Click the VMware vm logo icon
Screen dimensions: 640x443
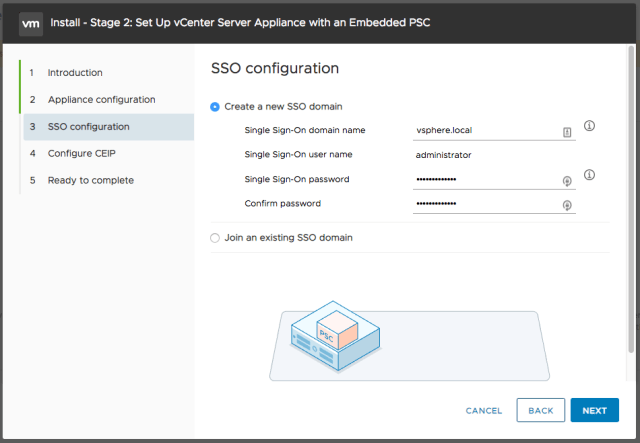(31, 24)
